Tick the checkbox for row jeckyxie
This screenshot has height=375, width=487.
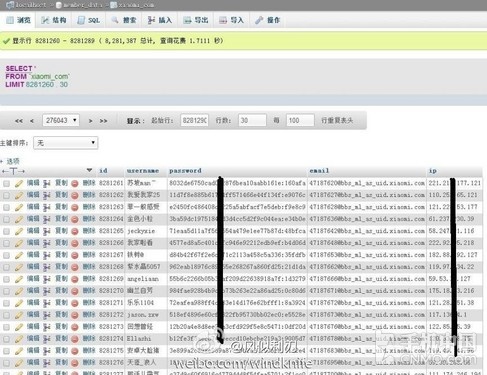(x=6, y=231)
